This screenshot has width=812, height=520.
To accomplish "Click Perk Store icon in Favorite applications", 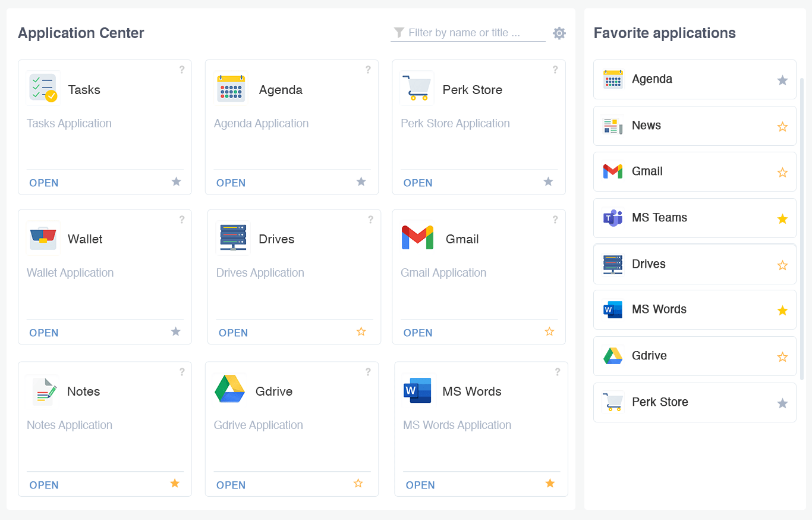I will (x=613, y=402).
